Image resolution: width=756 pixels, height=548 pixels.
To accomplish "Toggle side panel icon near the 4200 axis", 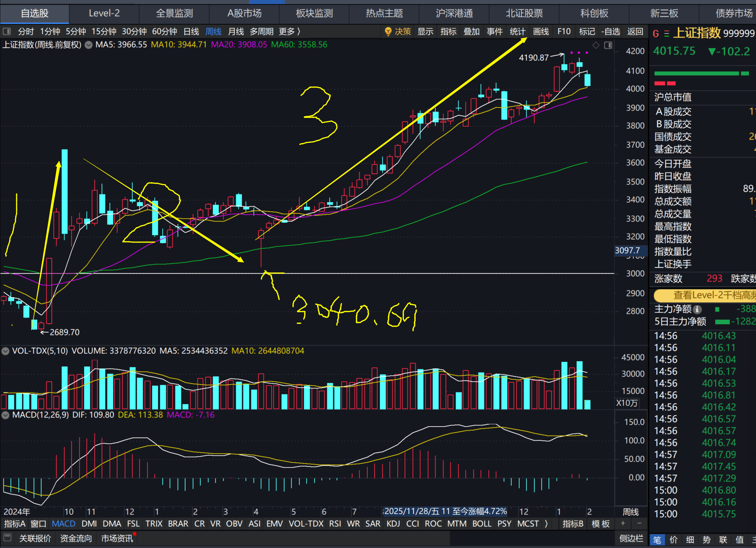I will pos(608,45).
